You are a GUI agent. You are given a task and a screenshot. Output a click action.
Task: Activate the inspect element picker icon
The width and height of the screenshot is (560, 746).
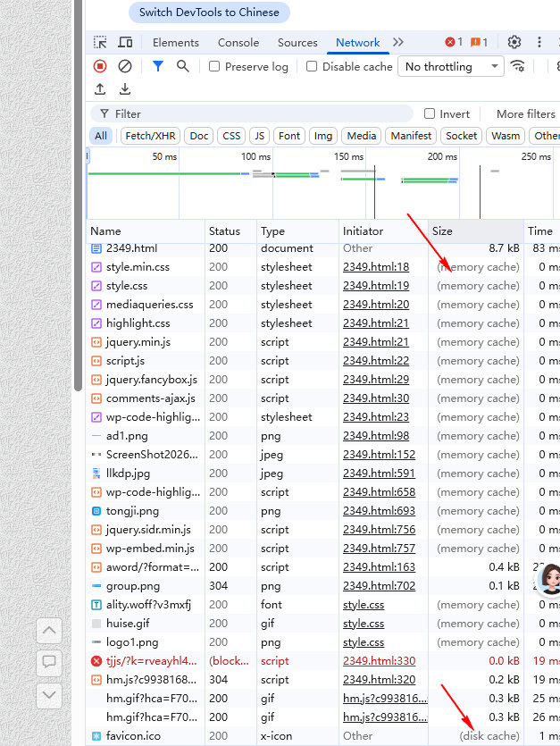pos(100,42)
